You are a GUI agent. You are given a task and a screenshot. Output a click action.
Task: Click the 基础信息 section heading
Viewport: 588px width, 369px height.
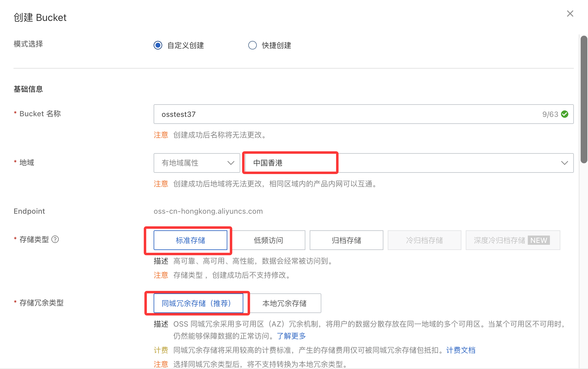point(28,89)
